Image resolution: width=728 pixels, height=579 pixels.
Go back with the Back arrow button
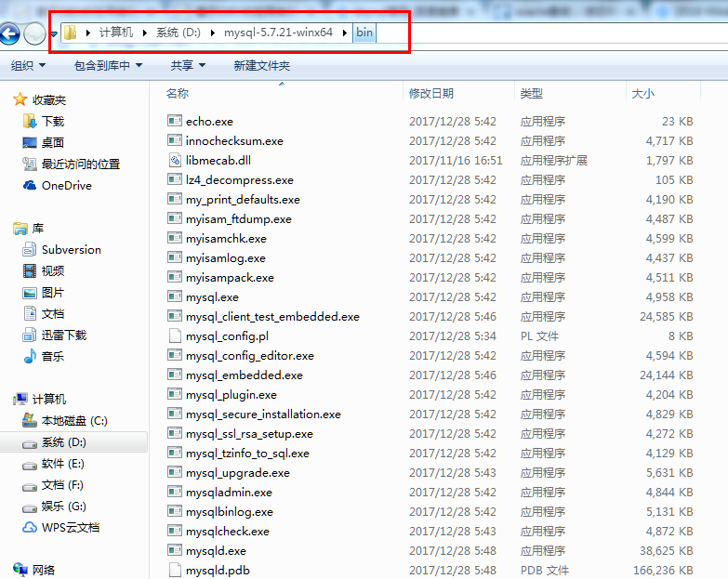(9, 33)
